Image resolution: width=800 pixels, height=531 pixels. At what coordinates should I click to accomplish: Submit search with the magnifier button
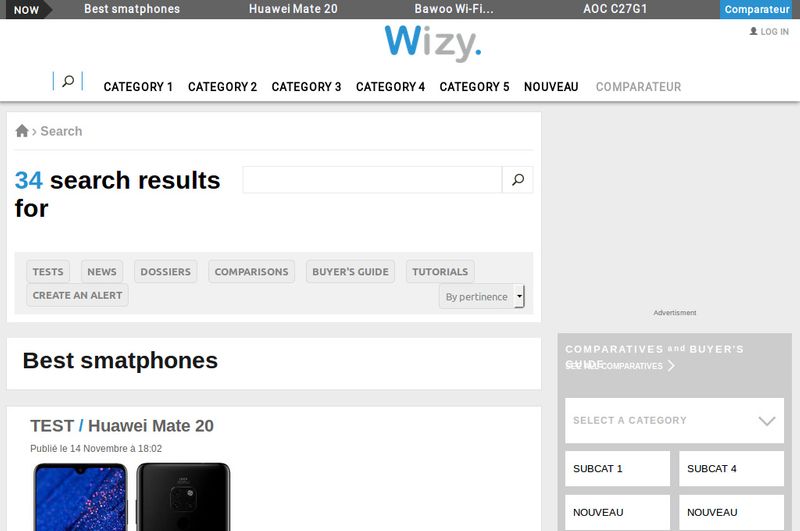coord(517,180)
